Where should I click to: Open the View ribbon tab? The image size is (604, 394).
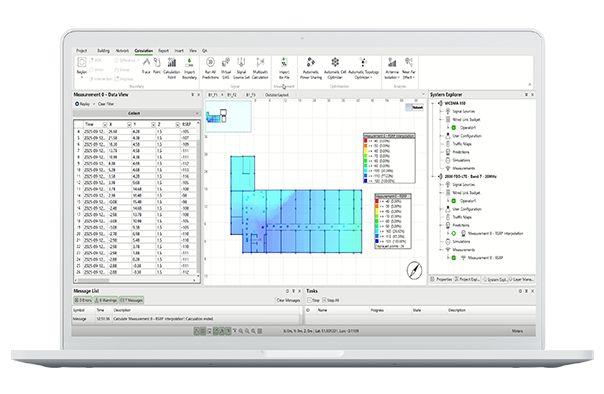(193, 50)
